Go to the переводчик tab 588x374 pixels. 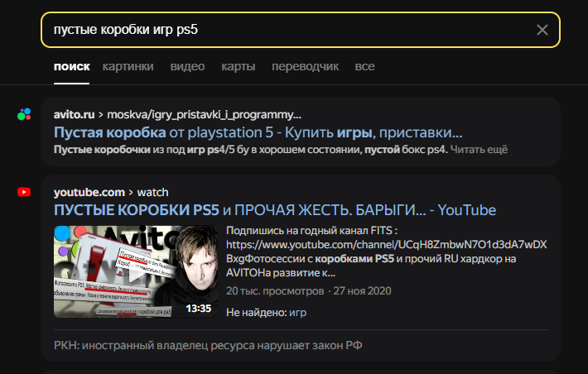(306, 66)
